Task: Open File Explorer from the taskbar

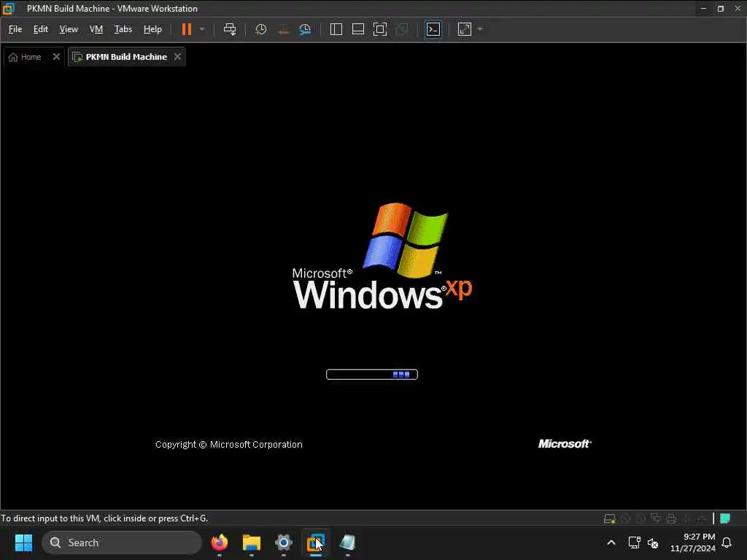Action: (x=251, y=542)
